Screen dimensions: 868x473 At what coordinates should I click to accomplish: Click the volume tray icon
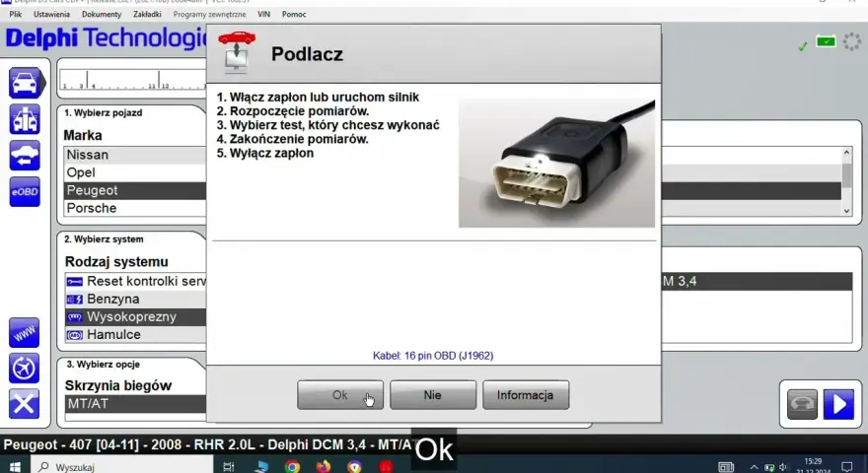tap(783, 467)
